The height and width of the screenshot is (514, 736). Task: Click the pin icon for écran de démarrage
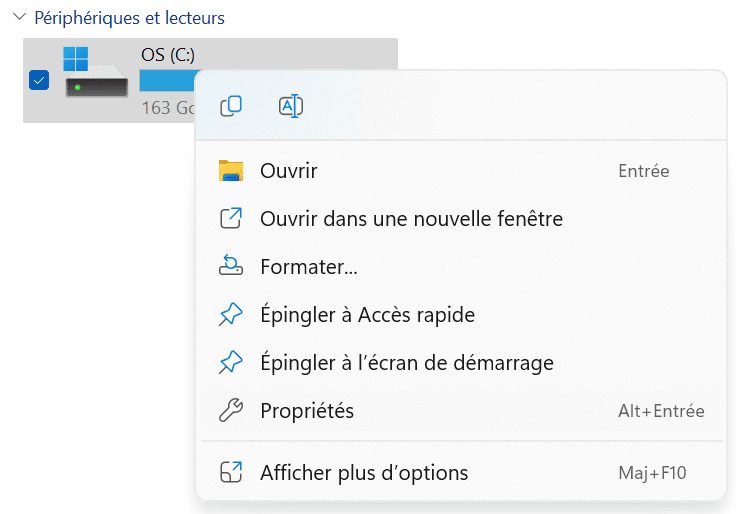(x=231, y=362)
